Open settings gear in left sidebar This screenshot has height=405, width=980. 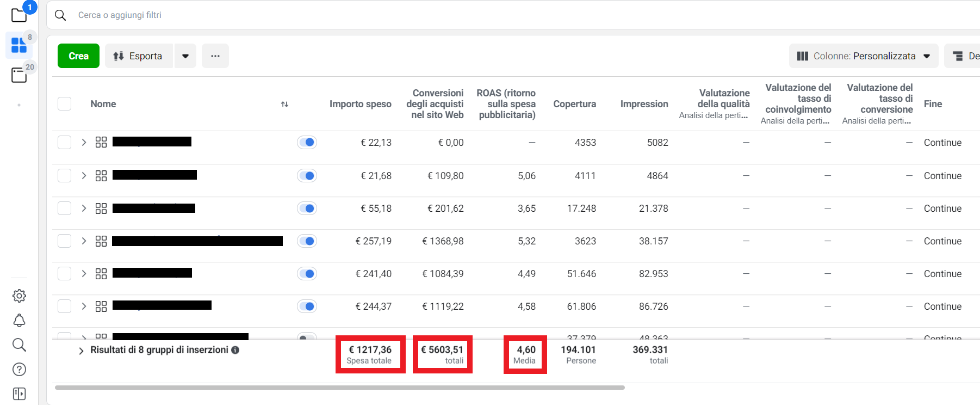coord(19,296)
